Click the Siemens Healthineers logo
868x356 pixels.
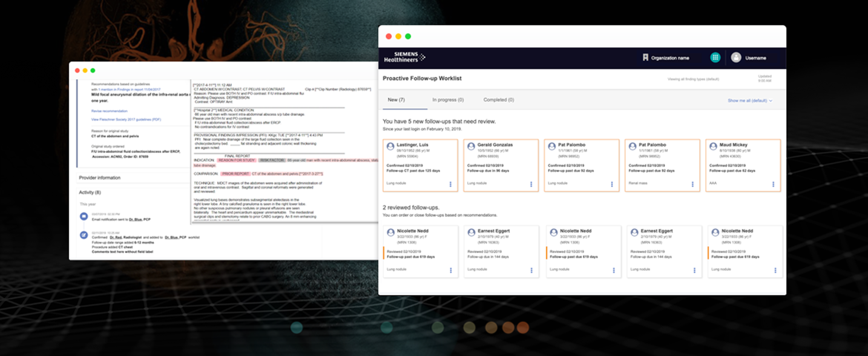coord(404,57)
